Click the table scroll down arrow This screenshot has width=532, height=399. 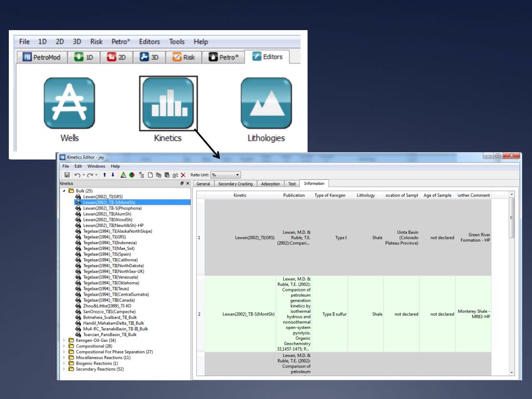(x=512, y=372)
